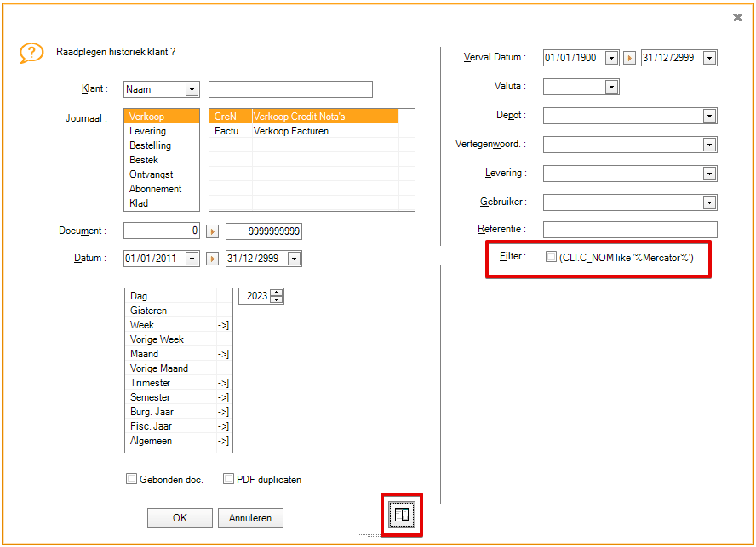Click the arrow button between Document fields
This screenshot has height=547, width=756.
click(x=213, y=231)
